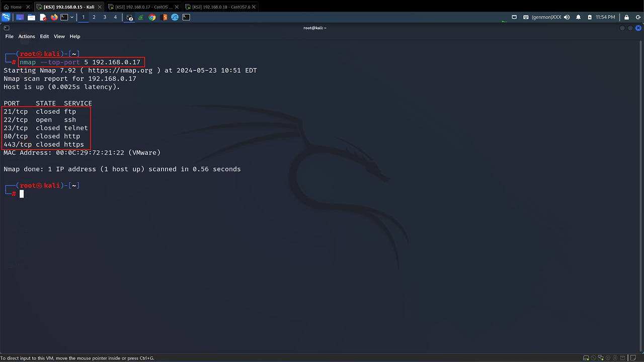This screenshot has width=644, height=362.
Task: Open the Actions menu in terminal
Action: pos(27,37)
